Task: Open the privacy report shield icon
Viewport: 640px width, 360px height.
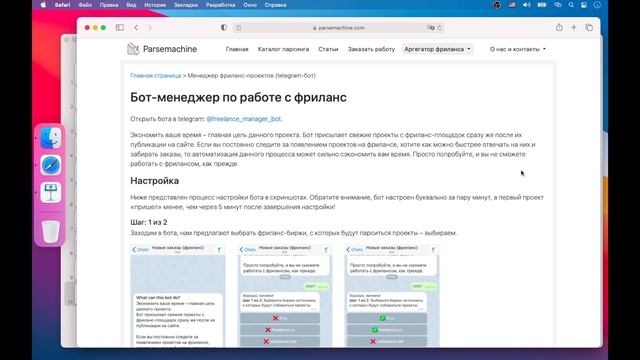Action: coord(224,27)
